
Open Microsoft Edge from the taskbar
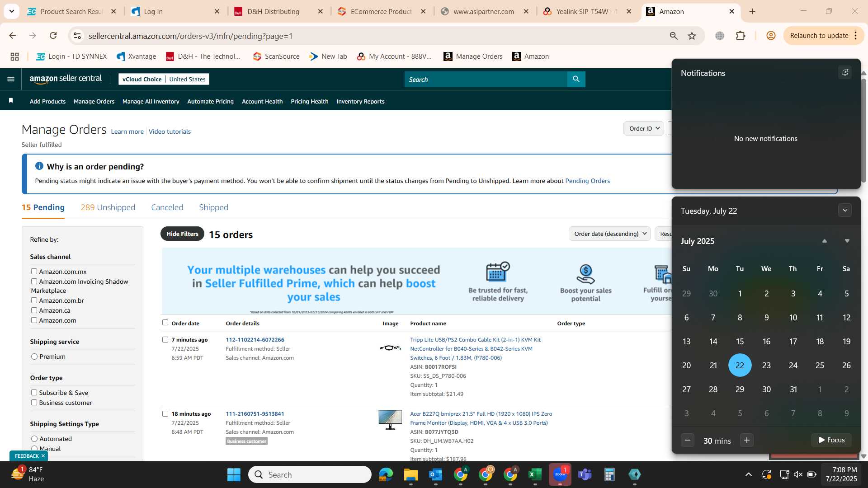[x=386, y=474]
